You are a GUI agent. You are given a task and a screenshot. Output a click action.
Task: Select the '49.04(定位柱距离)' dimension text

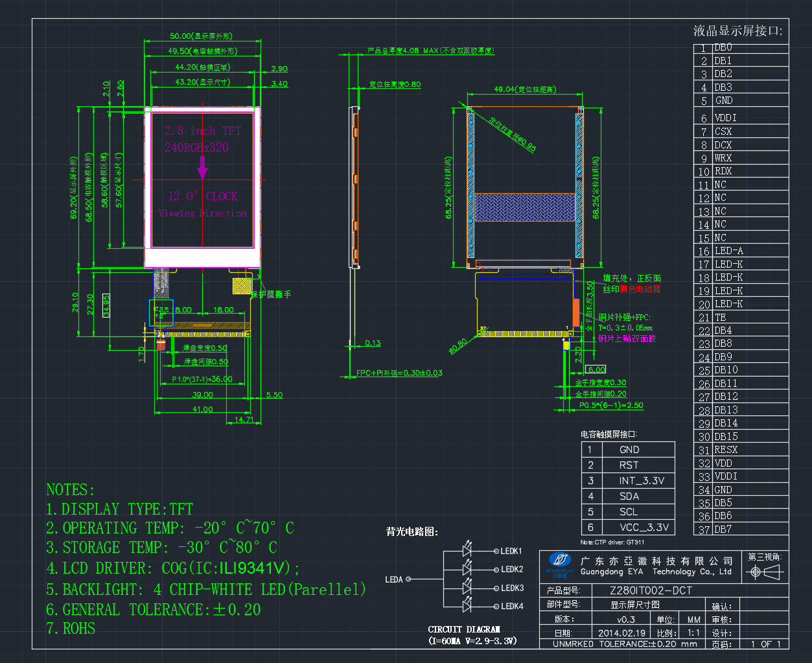click(x=525, y=89)
